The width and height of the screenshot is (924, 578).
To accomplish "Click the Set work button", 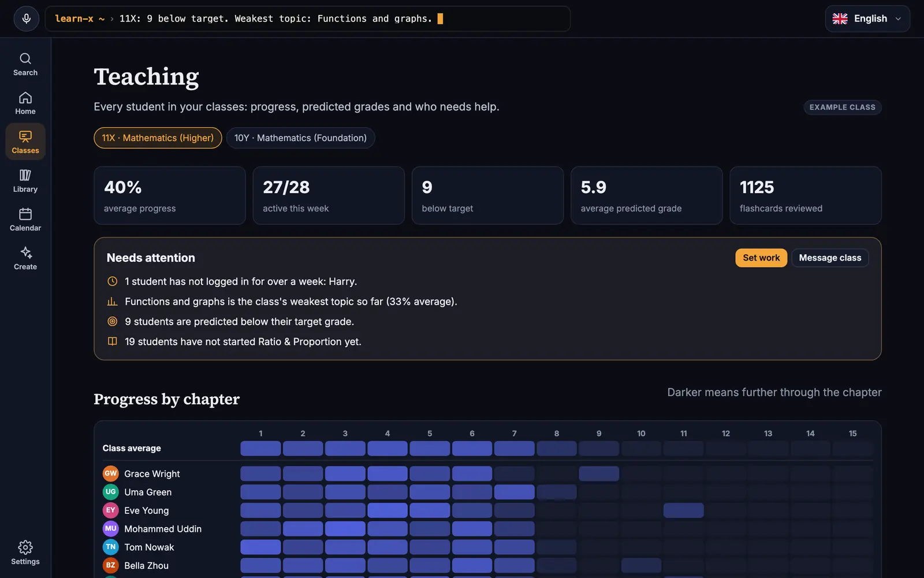I will point(761,258).
